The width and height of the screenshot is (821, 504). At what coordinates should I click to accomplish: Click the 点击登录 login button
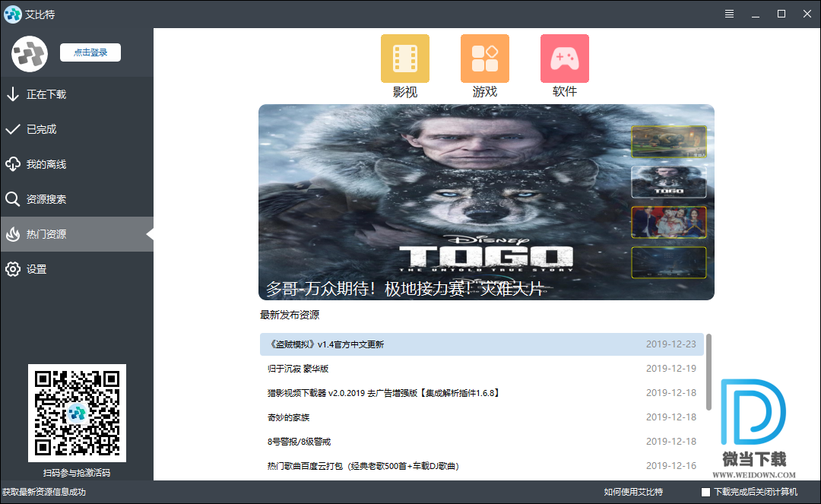pos(90,52)
